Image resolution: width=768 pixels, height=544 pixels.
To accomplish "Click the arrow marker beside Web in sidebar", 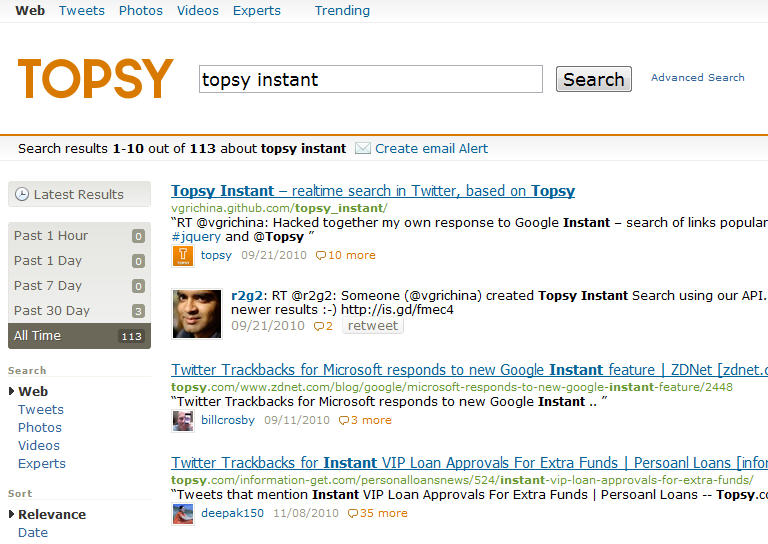I will (11, 391).
